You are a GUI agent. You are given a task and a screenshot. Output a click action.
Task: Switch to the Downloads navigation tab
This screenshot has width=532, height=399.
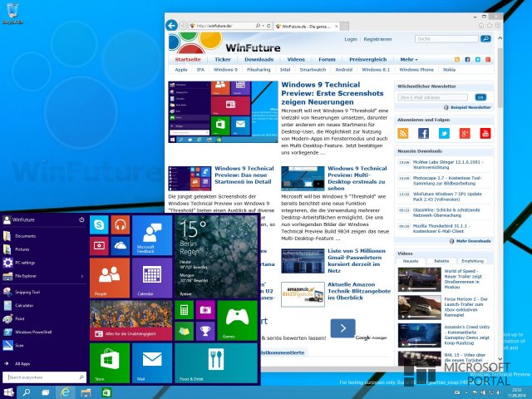[x=259, y=59]
